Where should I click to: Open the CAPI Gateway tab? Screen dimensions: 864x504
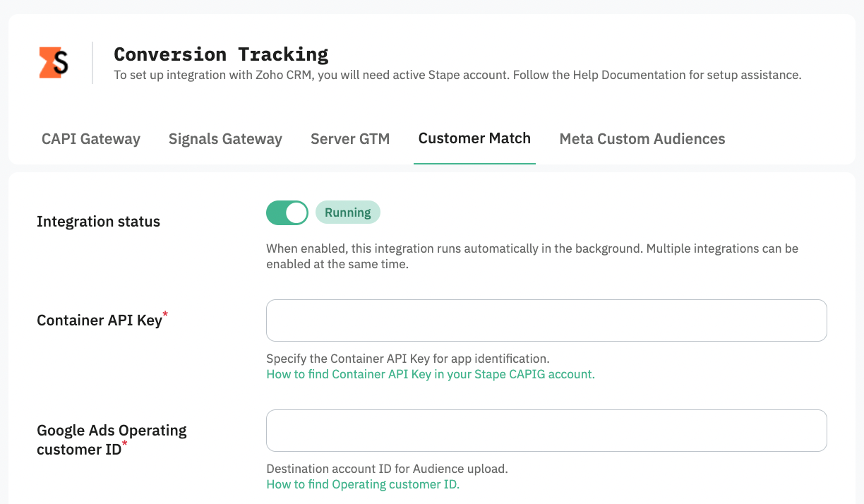pyautogui.click(x=91, y=139)
